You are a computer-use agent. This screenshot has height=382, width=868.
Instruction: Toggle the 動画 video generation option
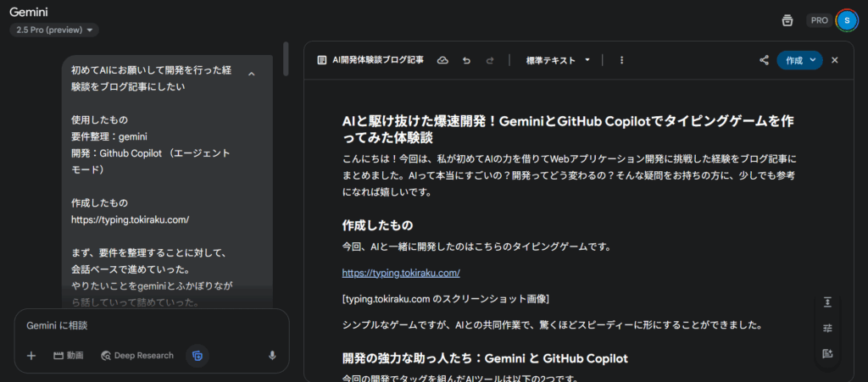[x=68, y=356]
